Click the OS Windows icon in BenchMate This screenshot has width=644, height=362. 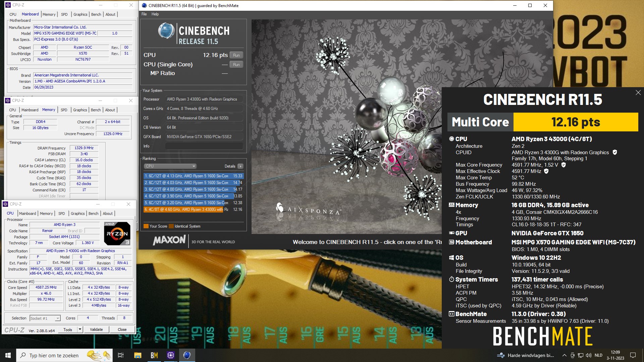[451, 258]
